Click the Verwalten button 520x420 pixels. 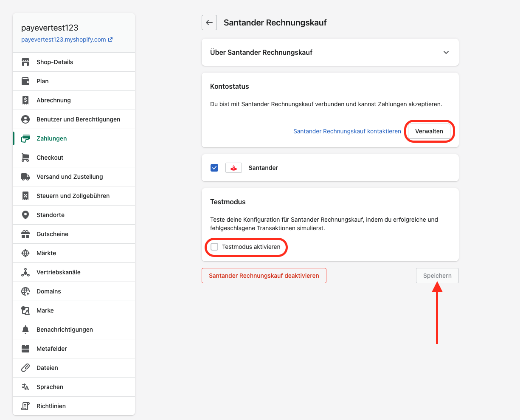coord(429,131)
